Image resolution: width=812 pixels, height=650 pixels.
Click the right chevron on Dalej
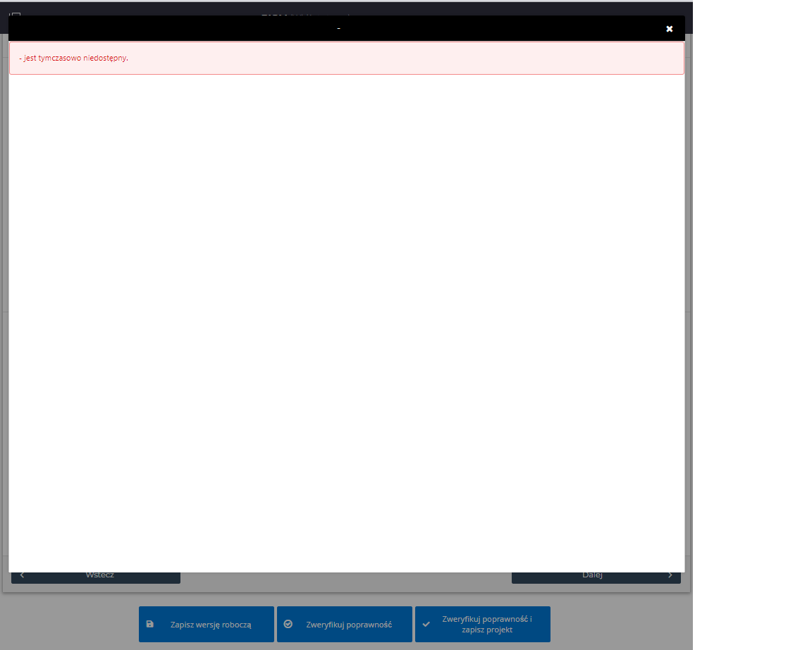point(670,576)
